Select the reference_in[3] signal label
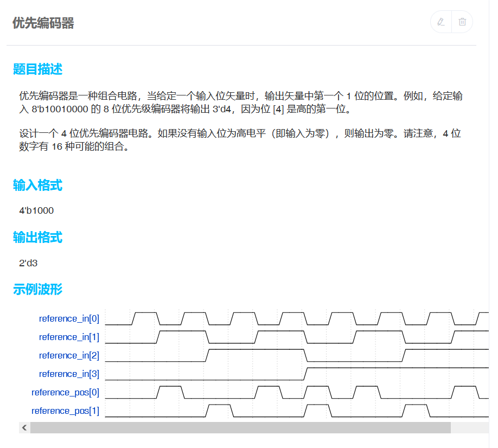 coord(69,374)
